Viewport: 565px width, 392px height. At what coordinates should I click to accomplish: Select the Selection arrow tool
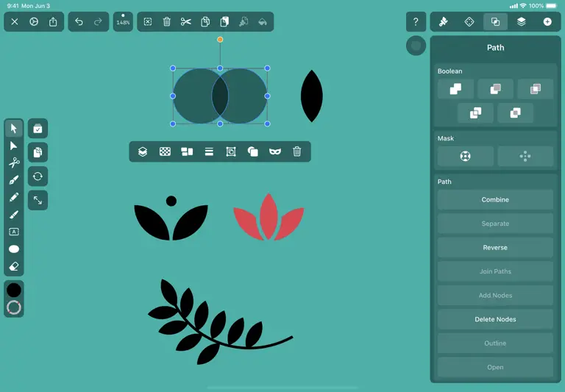coord(14,128)
